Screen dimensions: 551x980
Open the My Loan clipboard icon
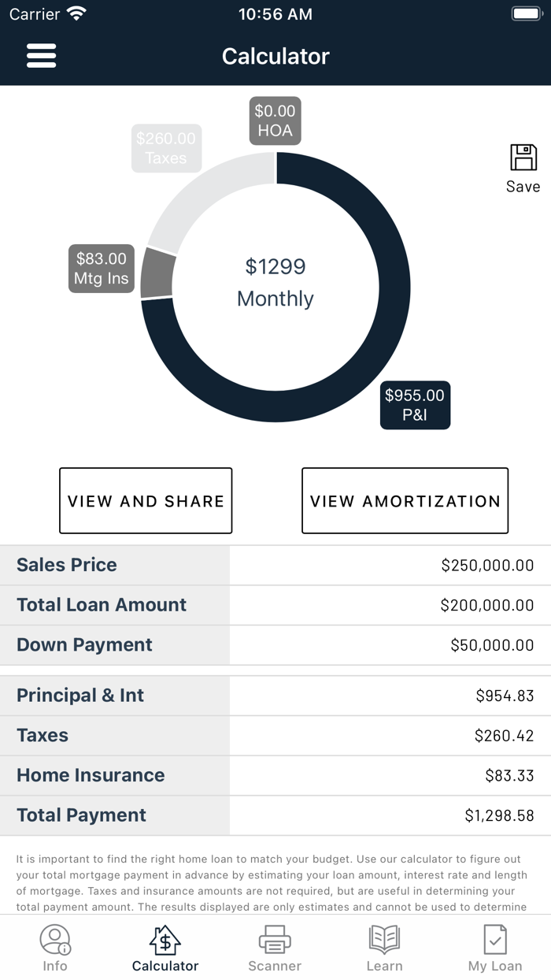pos(494,939)
